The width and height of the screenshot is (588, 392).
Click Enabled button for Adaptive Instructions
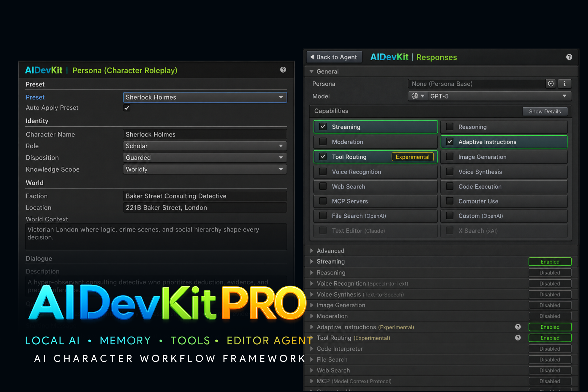point(550,327)
